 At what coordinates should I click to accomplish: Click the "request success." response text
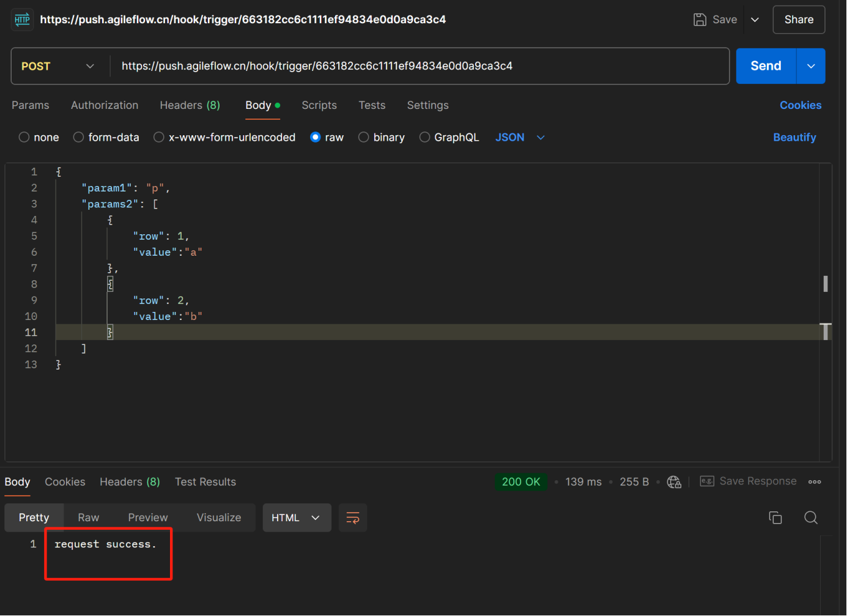pyautogui.click(x=105, y=544)
